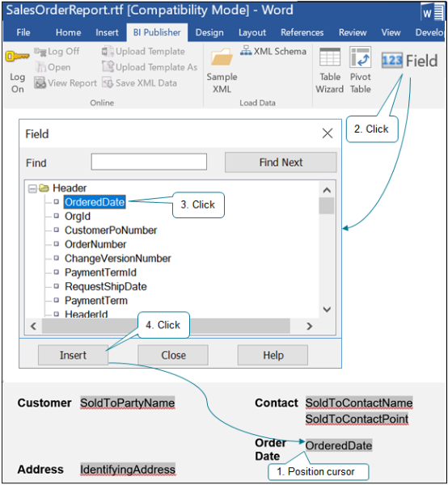448x485 pixels.
Task: Click the Contact label in document
Action: [277, 403]
